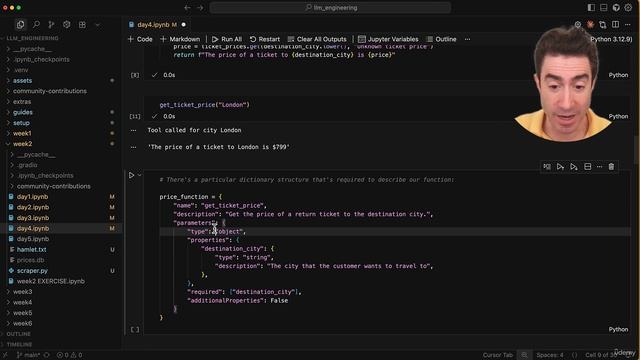
Task: Select the day4.ipynb editor tab
Action: 156,24
